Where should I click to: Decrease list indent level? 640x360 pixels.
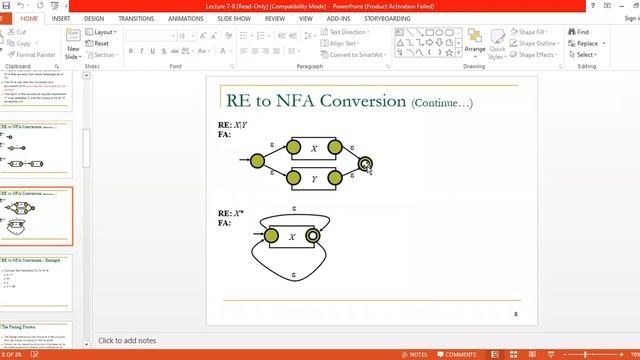[x=282, y=36]
